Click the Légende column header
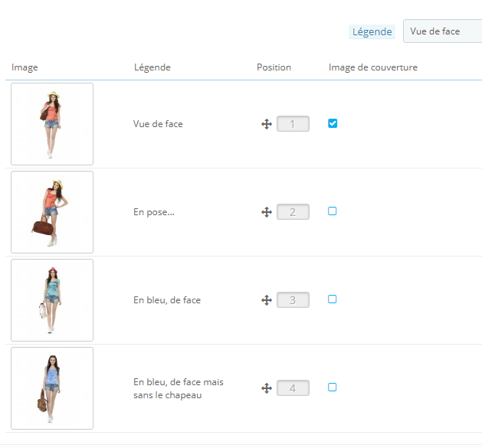 click(152, 67)
